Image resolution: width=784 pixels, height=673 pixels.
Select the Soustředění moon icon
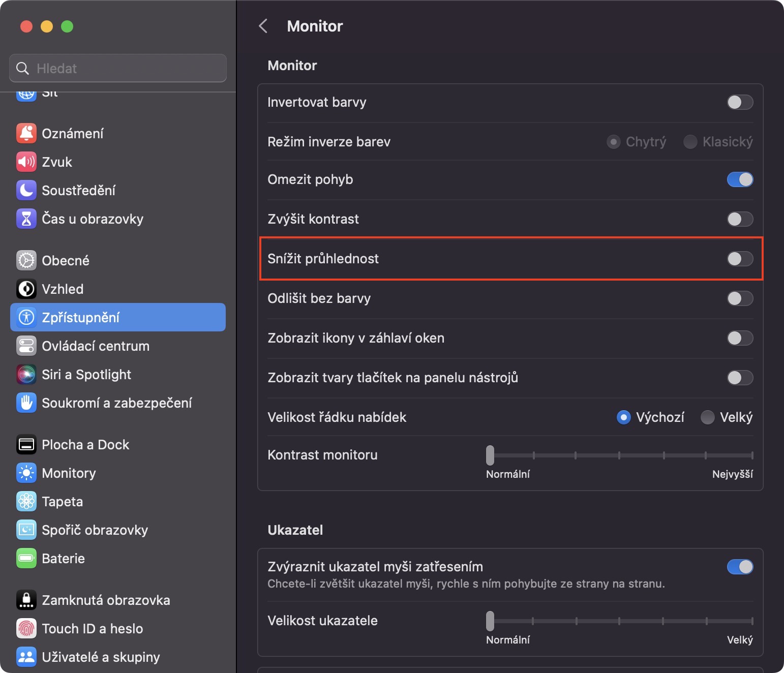point(26,190)
